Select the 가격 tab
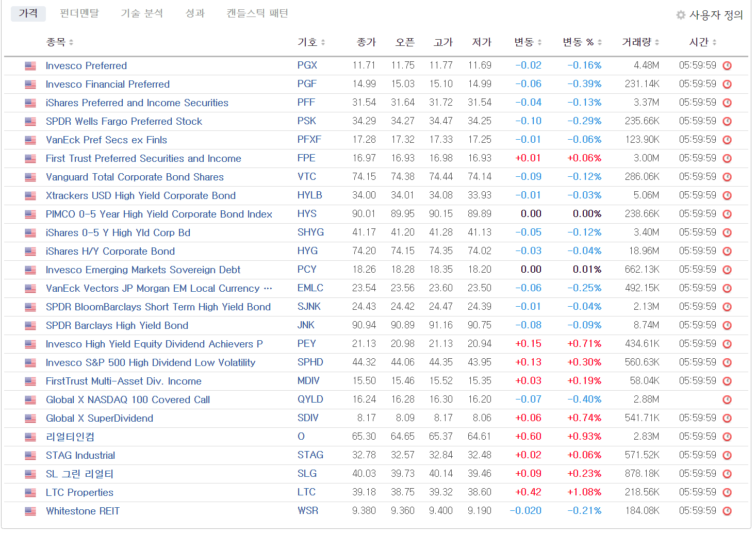756x533 pixels. tap(28, 13)
